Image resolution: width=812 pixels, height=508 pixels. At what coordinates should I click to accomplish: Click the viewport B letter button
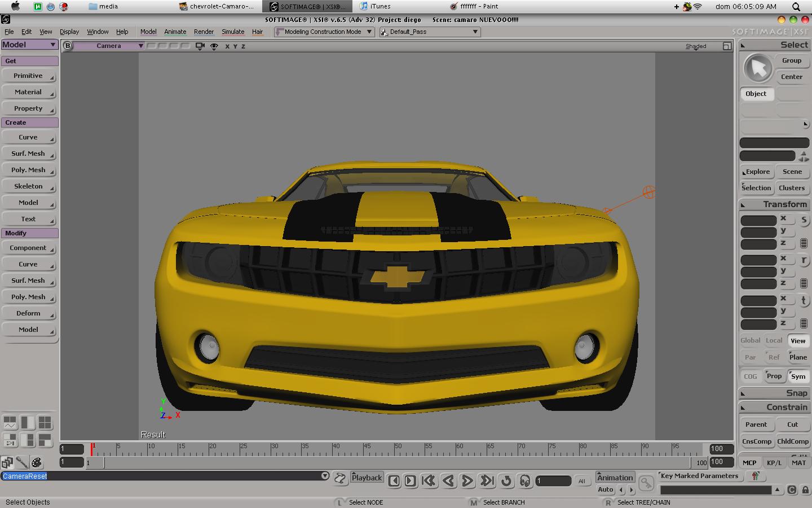68,46
